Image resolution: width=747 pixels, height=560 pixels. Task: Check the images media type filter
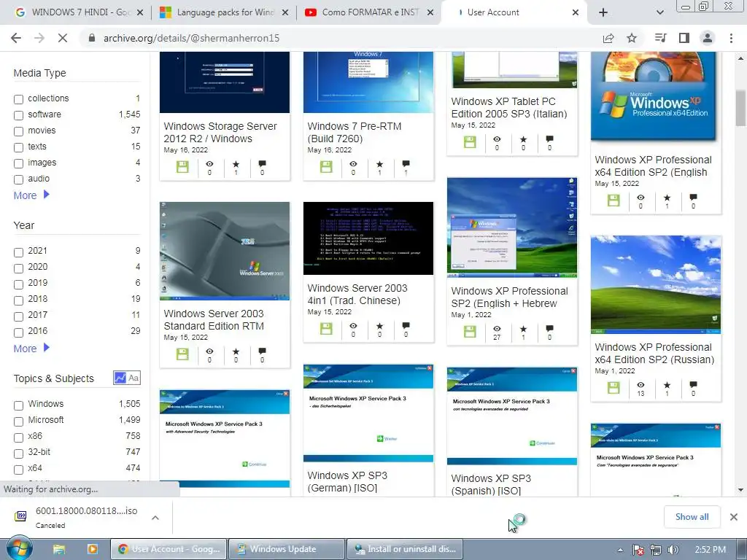(x=18, y=163)
